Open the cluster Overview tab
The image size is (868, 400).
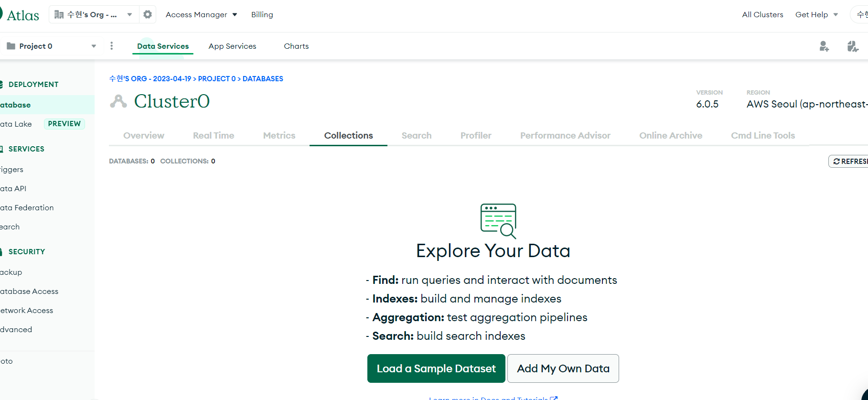pos(144,135)
